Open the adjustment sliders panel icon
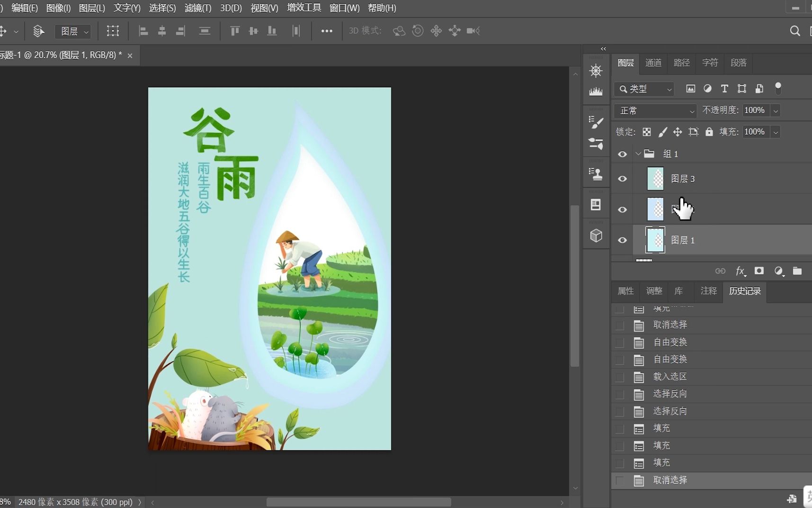This screenshot has height=508, width=812. click(x=596, y=144)
